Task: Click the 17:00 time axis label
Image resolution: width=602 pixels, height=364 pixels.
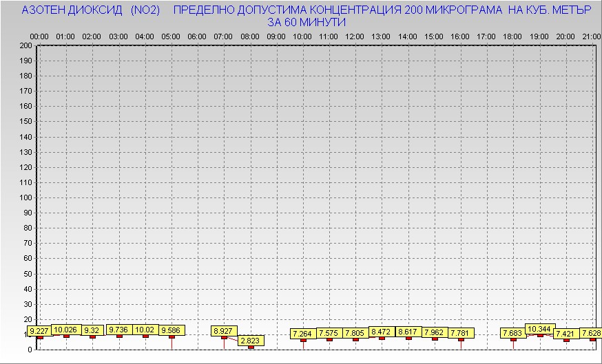Action: tap(486, 36)
